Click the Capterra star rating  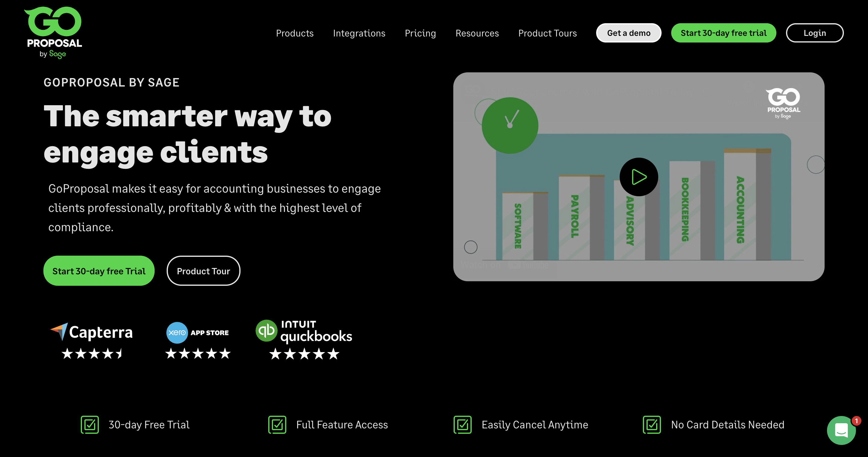[92, 354]
